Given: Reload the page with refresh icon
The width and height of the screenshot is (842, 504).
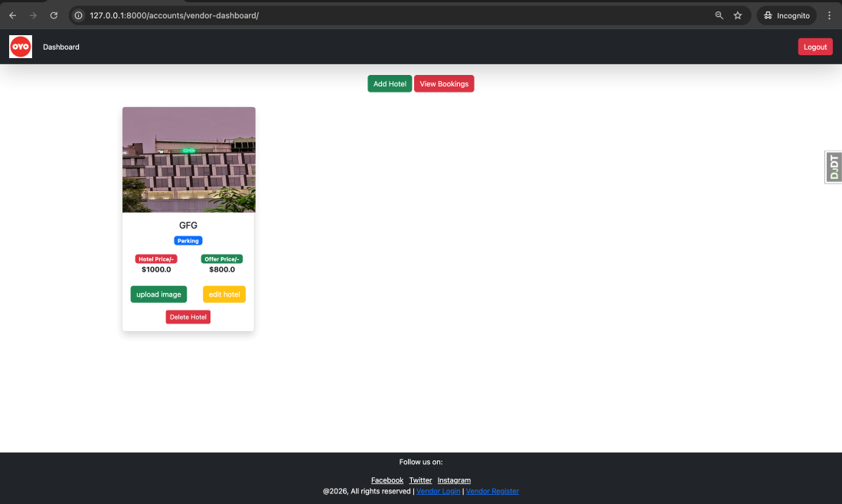Looking at the screenshot, I should [x=54, y=15].
